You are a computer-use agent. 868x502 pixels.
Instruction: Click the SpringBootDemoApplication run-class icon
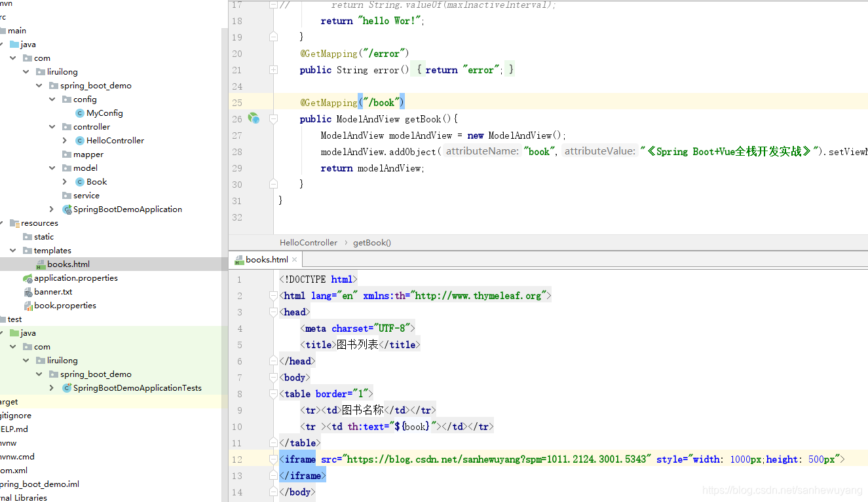(67, 209)
